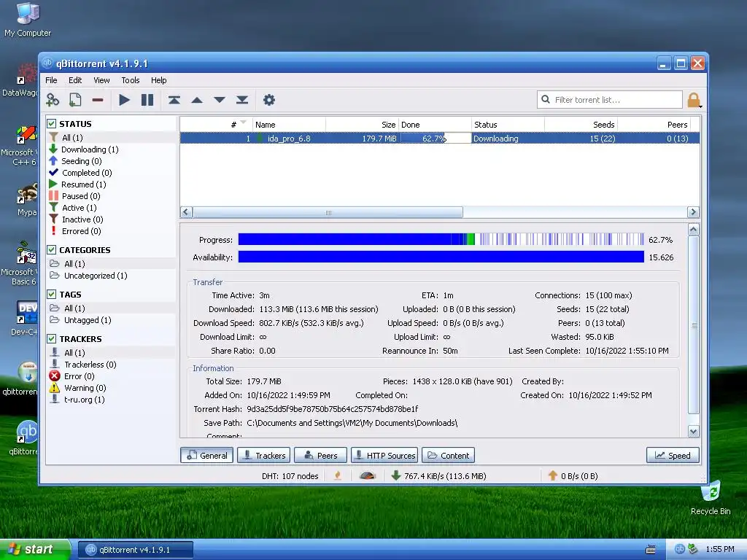
Task: Switch to the Peers tab
Action: pyautogui.click(x=320, y=455)
